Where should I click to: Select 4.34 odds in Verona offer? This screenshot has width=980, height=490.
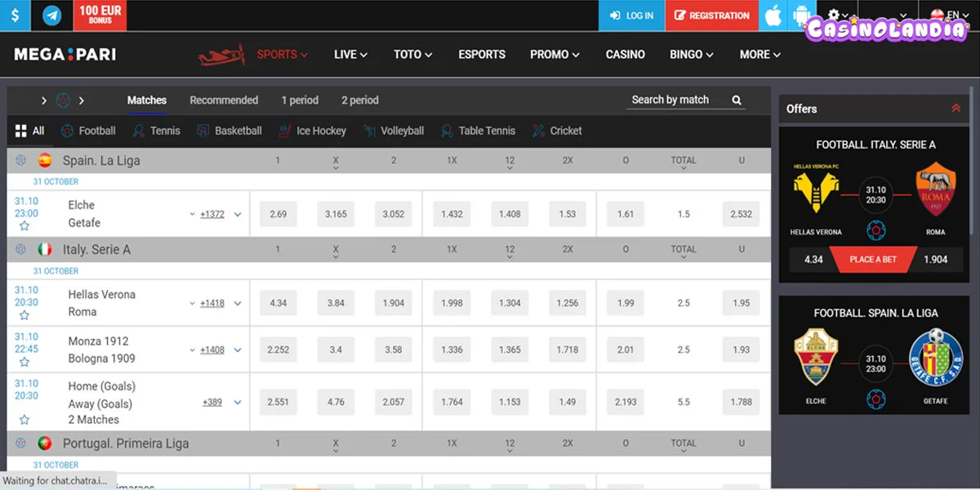[813, 260]
